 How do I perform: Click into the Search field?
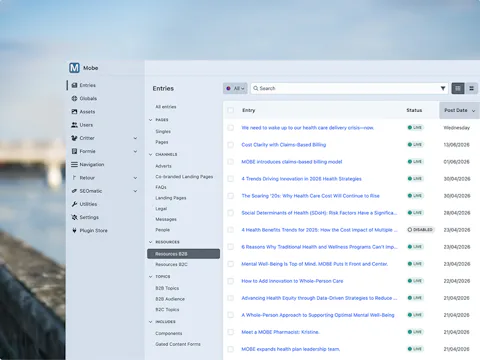click(349, 88)
